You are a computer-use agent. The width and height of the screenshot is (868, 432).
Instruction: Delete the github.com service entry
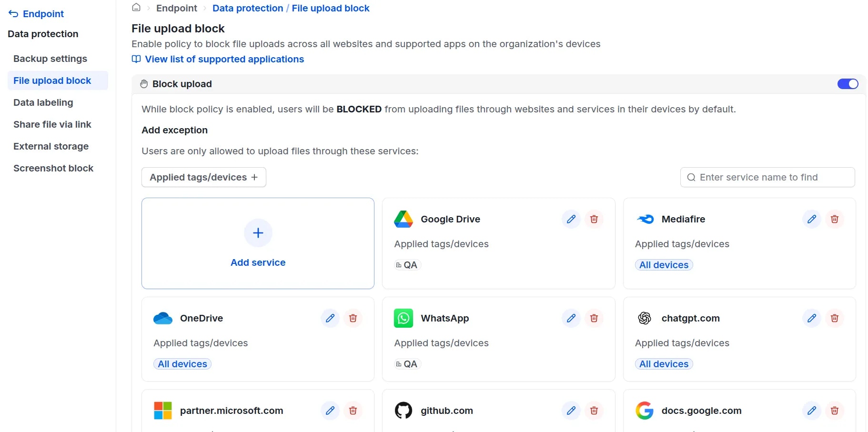pos(594,411)
